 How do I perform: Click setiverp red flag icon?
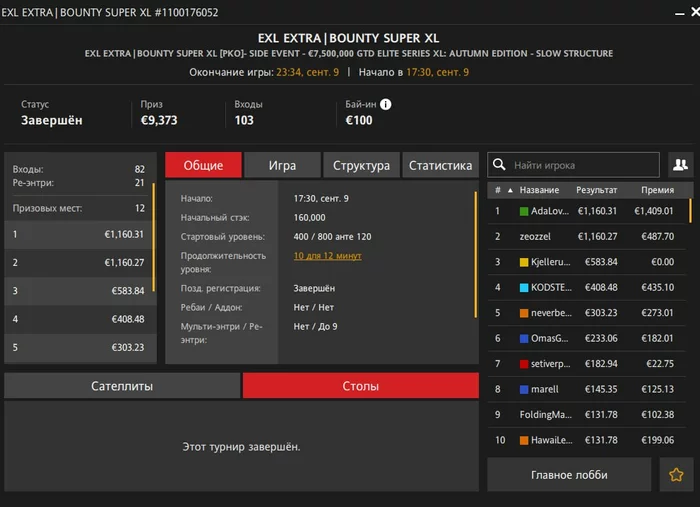(524, 364)
